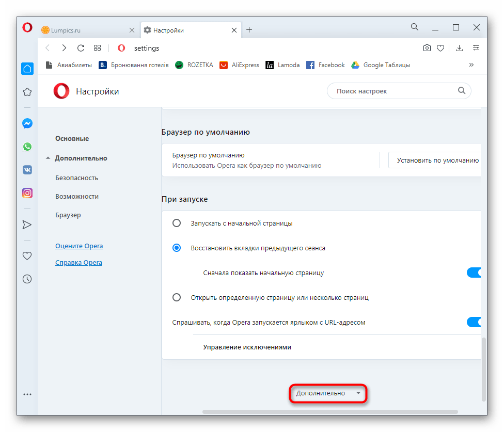The width and height of the screenshot is (504, 432).
Task: Switch to Lumpics.ru tab
Action: (88, 30)
